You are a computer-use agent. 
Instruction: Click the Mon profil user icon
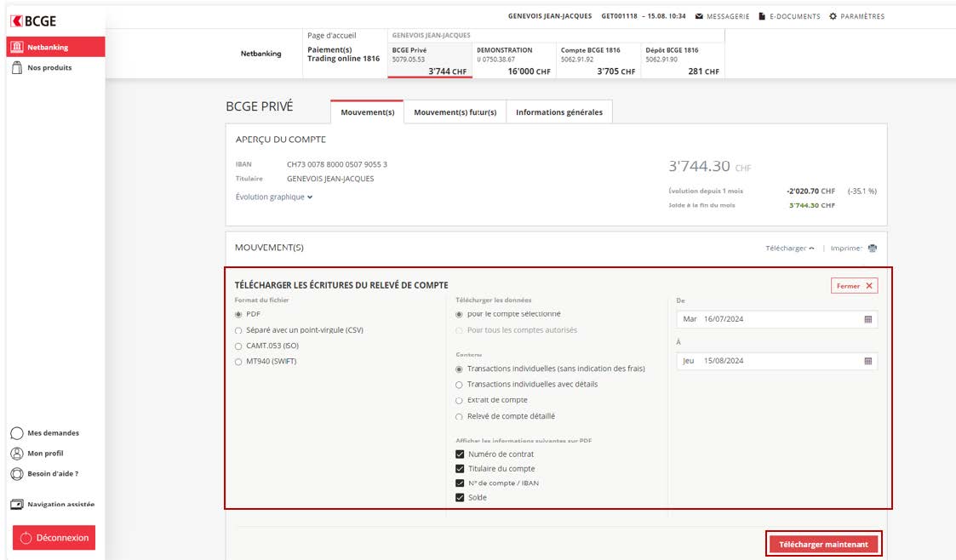17,454
